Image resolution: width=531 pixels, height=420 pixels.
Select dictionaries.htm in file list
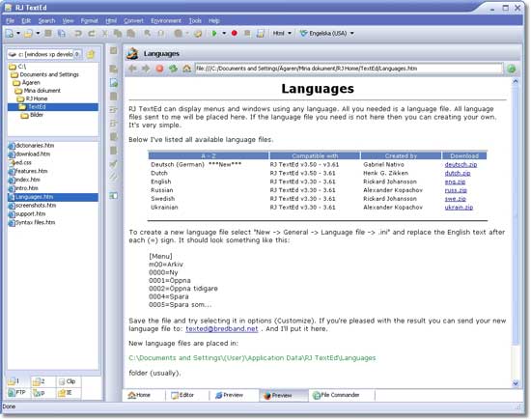pos(35,146)
